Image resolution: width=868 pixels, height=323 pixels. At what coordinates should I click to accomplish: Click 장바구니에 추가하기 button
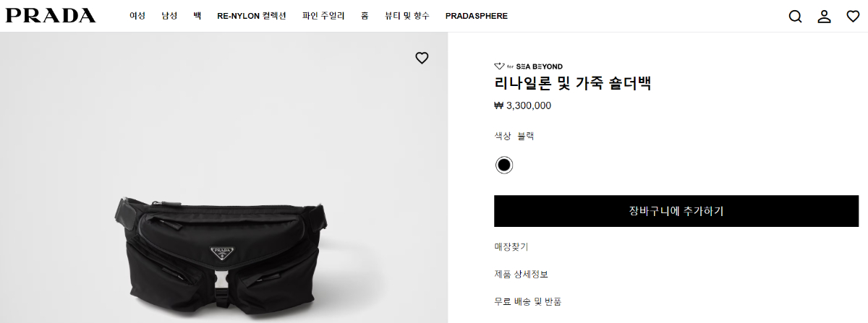pos(676,211)
